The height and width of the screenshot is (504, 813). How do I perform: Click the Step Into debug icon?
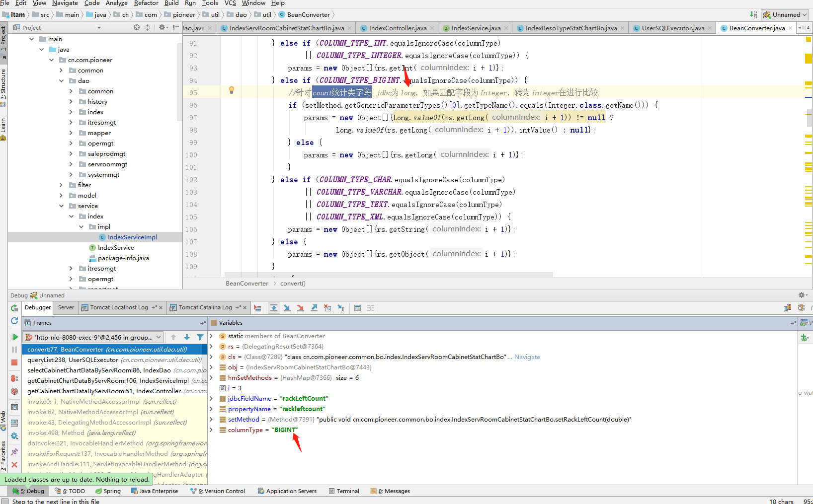coord(287,308)
